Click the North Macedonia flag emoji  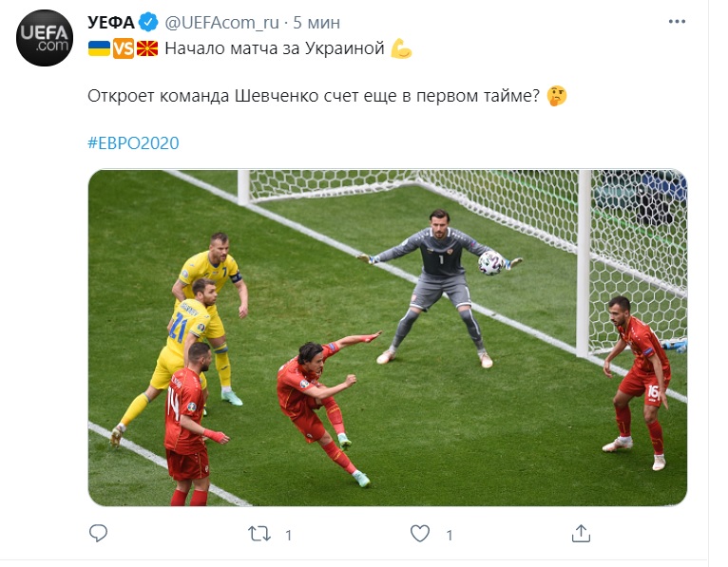pos(147,48)
